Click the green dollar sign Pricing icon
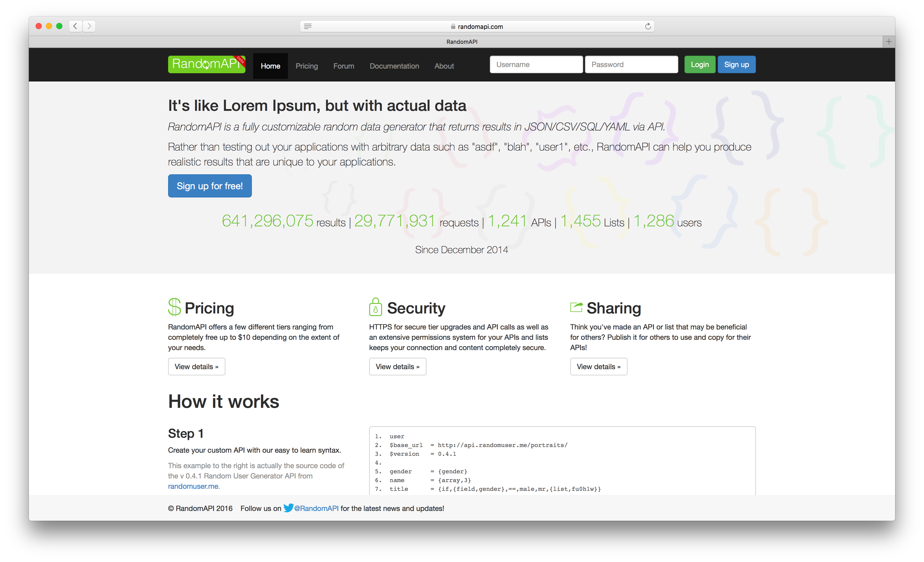The height and width of the screenshot is (562, 924). click(x=174, y=307)
